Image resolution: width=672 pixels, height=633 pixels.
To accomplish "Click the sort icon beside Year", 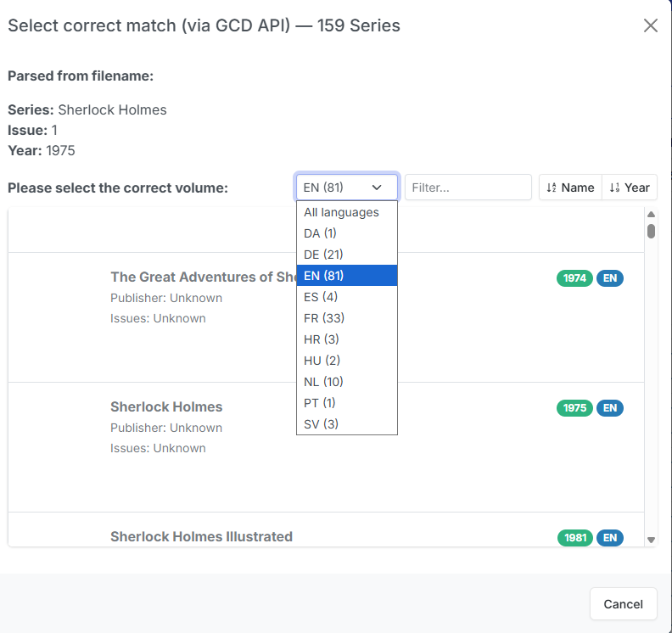I will 614,188.
